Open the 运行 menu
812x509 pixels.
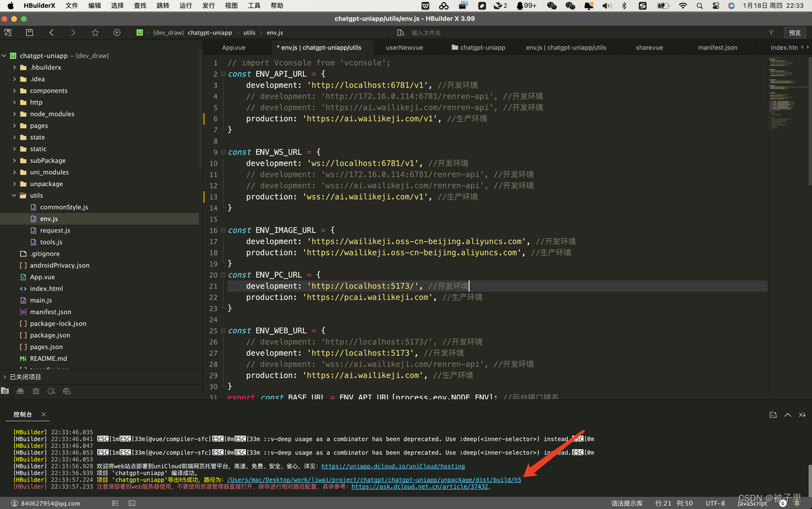click(186, 6)
